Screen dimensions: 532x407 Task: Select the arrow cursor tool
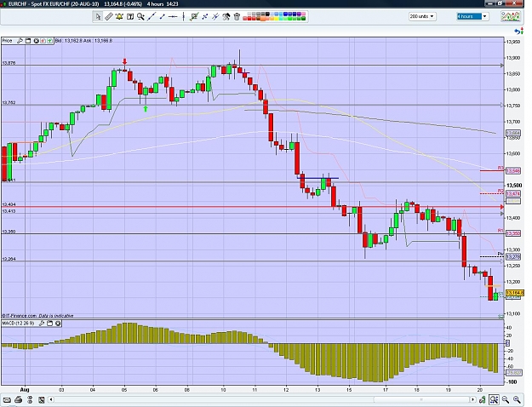[98, 16]
